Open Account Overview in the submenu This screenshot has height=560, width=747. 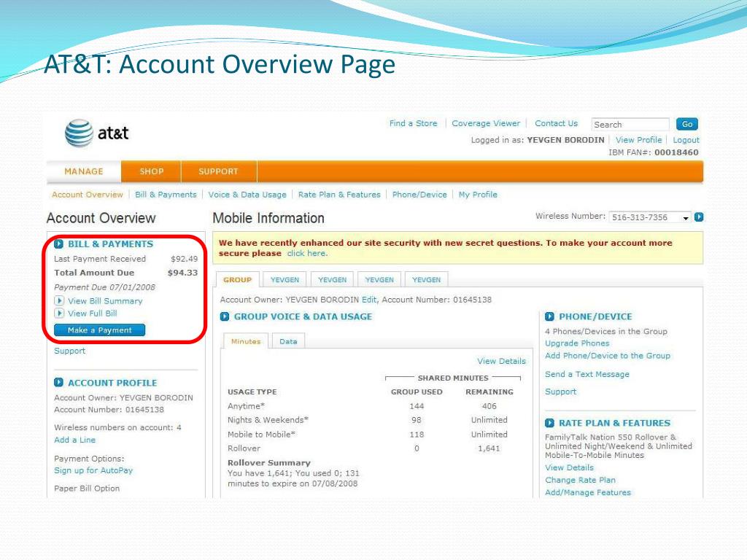88,195
